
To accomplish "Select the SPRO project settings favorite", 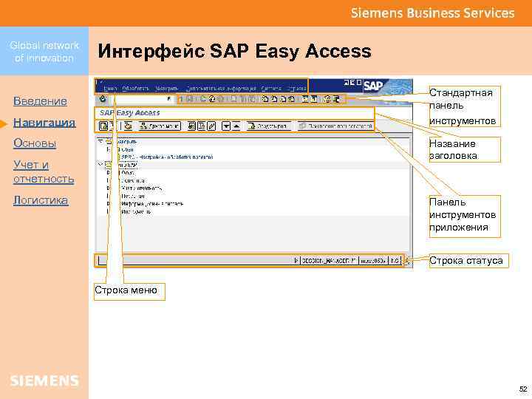I will coord(167,157).
